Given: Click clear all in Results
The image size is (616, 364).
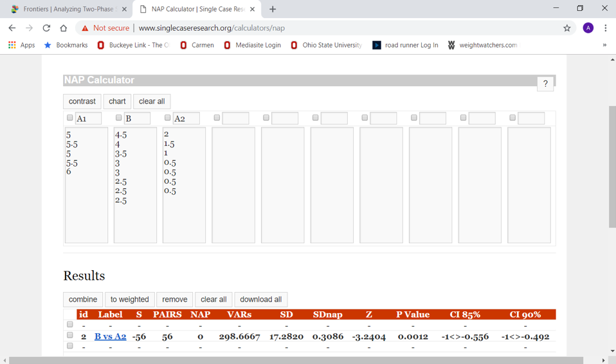Looking at the screenshot, I should 213,300.
